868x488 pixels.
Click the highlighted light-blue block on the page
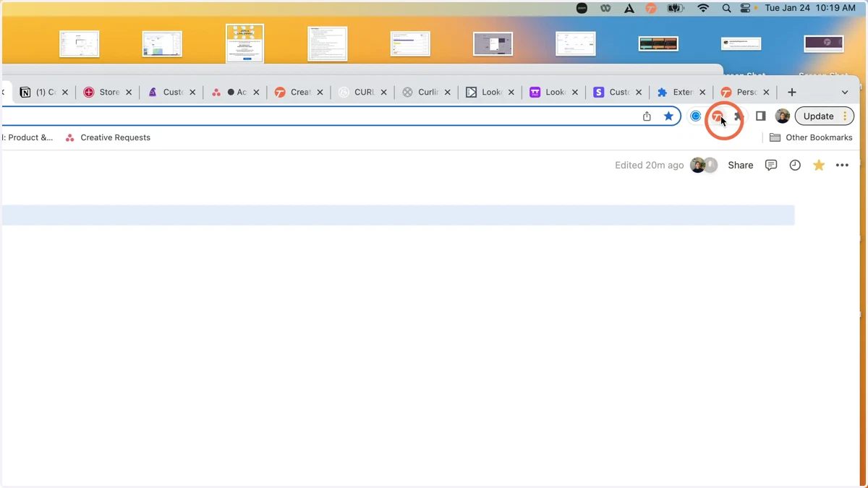(x=399, y=215)
